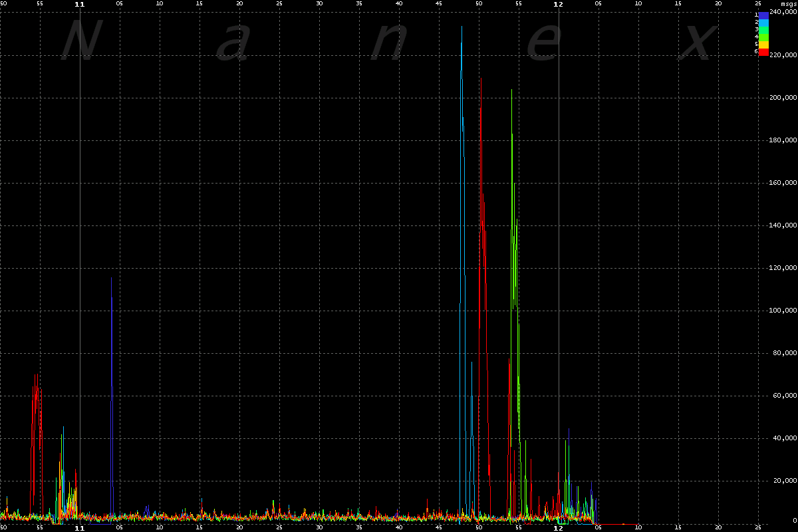Select the 120,000 y-axis value
The width and height of the screenshot is (798, 532).
point(783,268)
